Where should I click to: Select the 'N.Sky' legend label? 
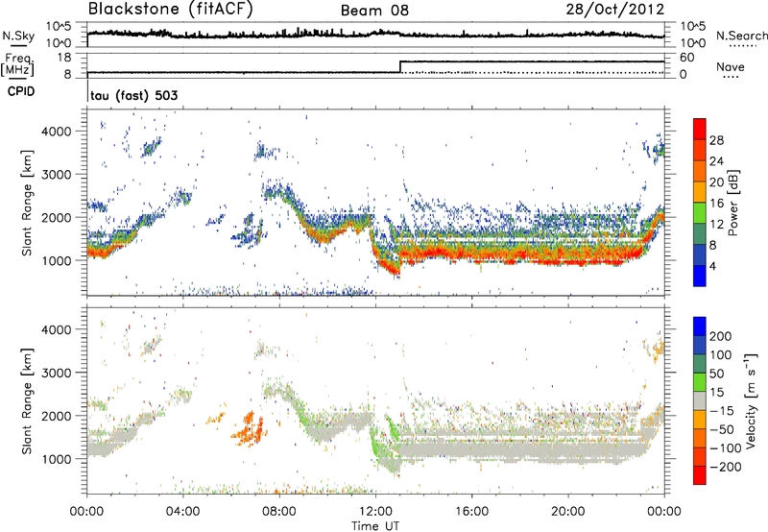pyautogui.click(x=18, y=36)
